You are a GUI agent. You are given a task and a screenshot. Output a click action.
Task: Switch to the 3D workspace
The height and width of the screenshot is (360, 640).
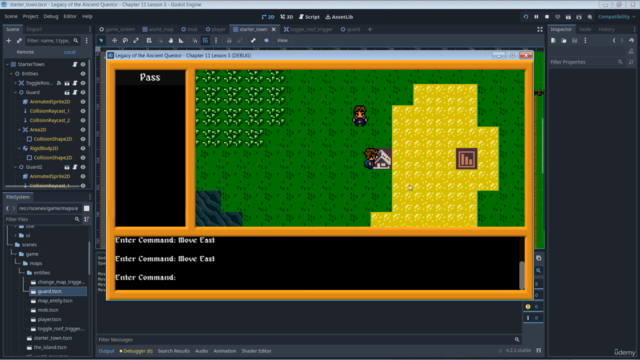287,17
